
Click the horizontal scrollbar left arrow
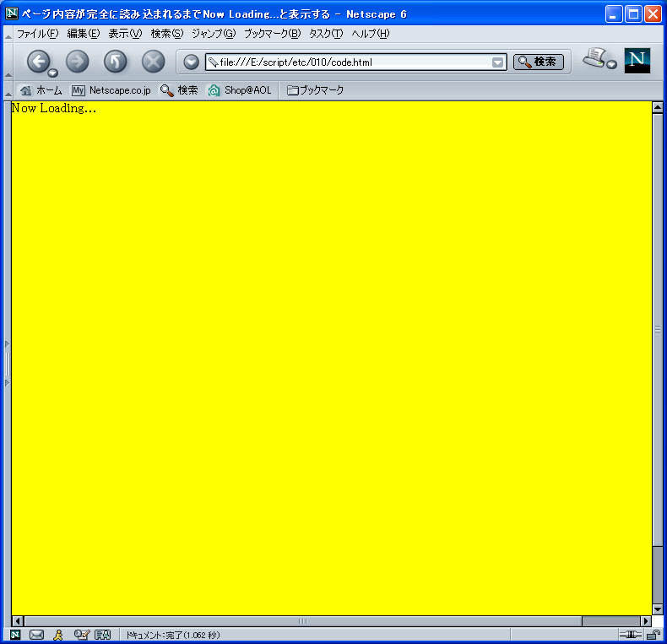(18, 621)
